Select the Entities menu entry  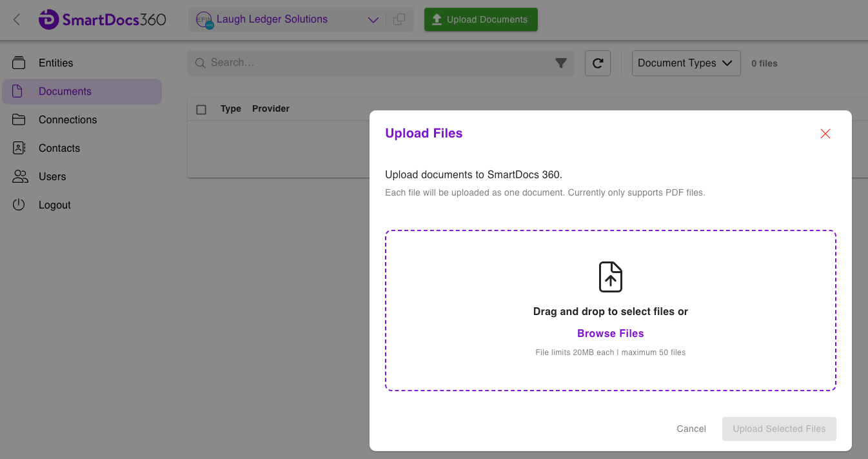tap(56, 63)
